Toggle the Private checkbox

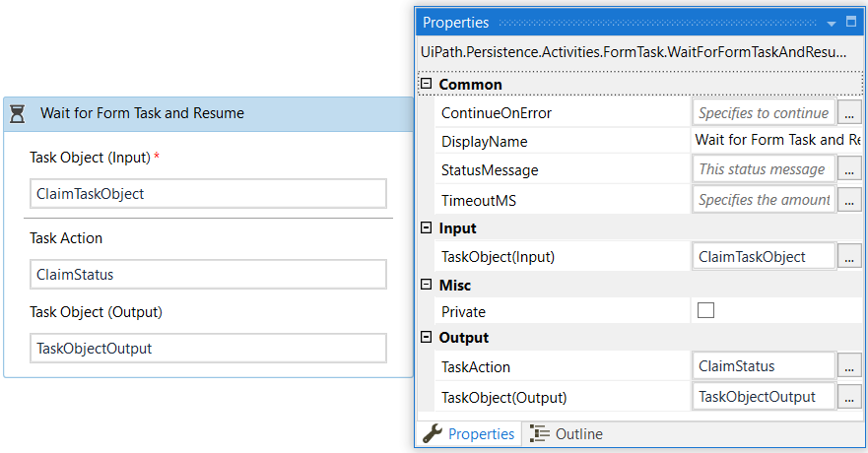click(x=705, y=311)
